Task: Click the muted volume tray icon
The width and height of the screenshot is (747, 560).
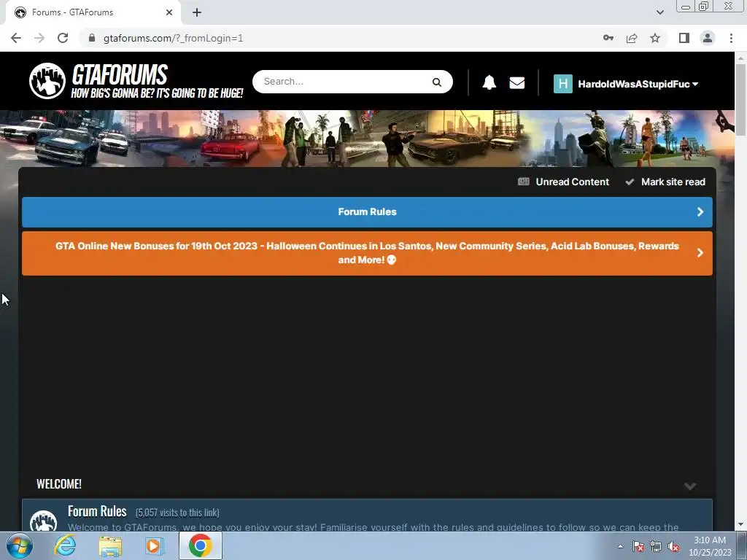Action: pos(673,547)
